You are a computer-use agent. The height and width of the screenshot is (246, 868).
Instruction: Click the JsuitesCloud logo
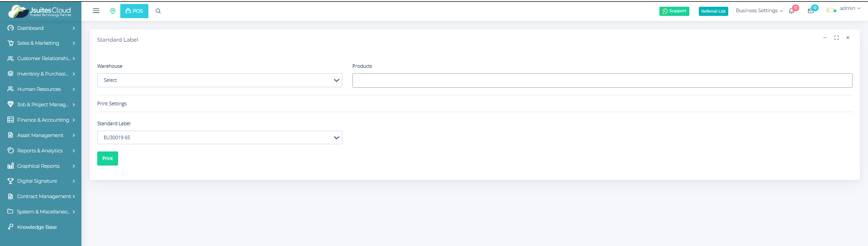pos(40,11)
